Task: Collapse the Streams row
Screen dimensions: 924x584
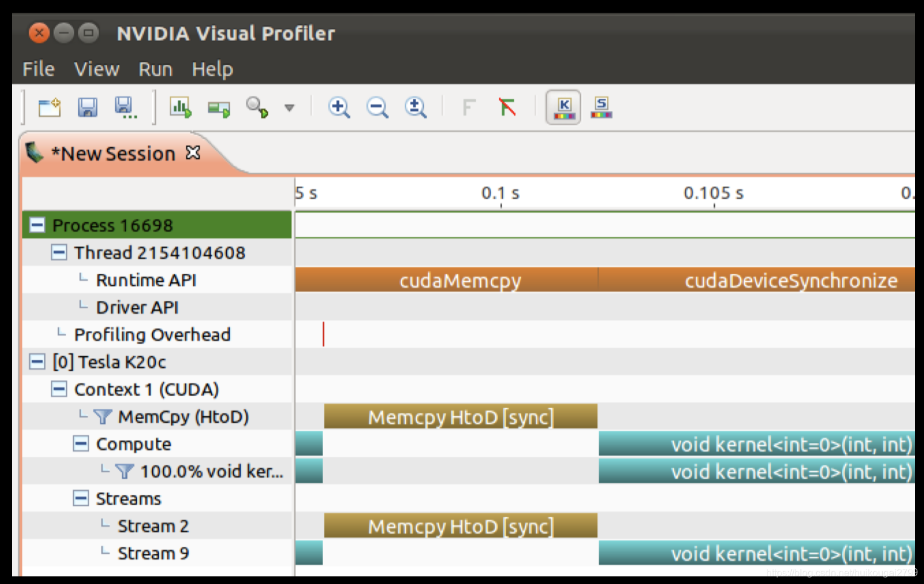Action: [81, 498]
